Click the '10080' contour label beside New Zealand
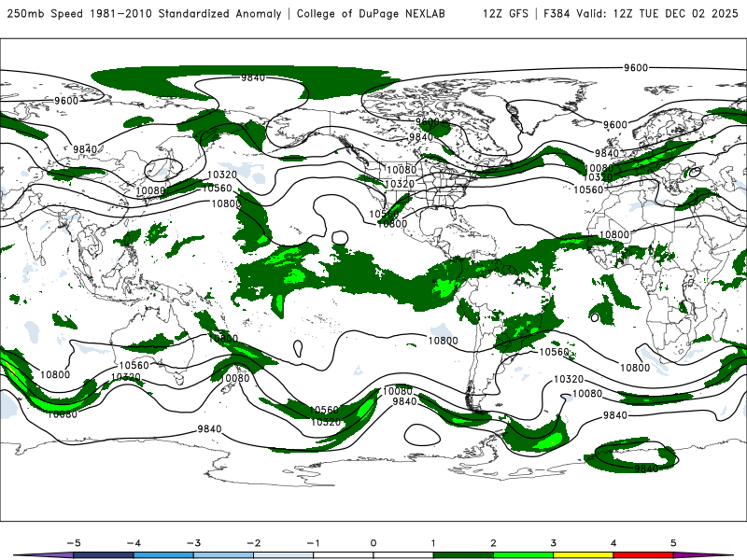The width and height of the screenshot is (747, 560). tap(234, 378)
